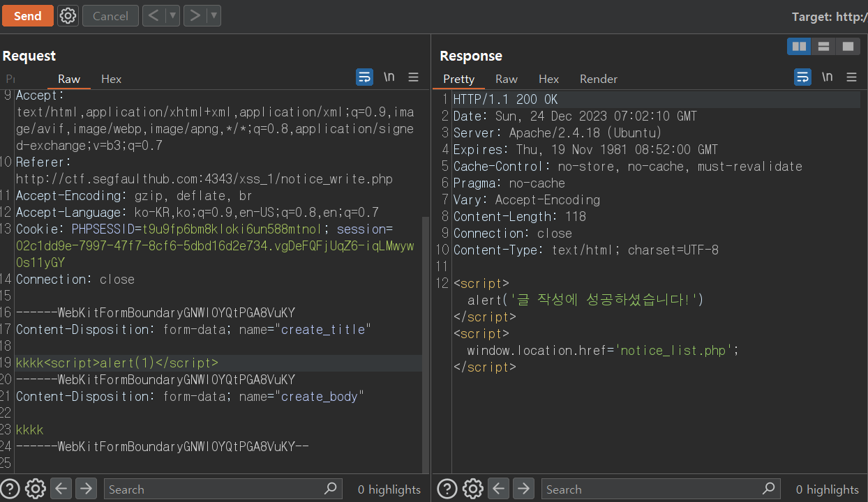Jump to next search match in Response

(x=523, y=489)
